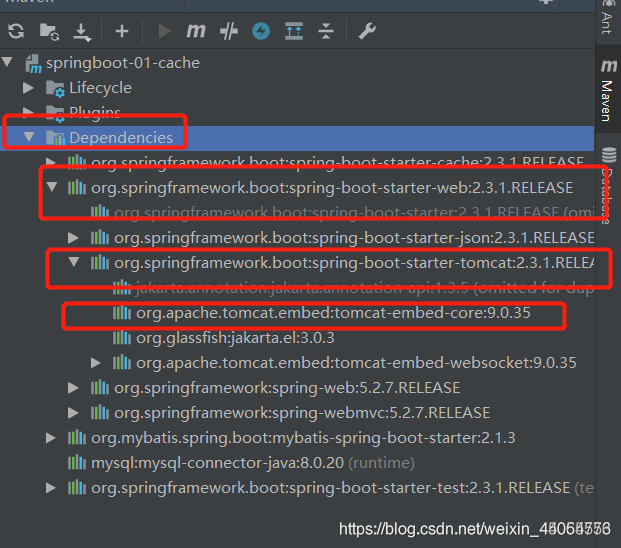Expand mybatis-spring-boot-starter dependency
The height and width of the screenshot is (548, 621).
[x=51, y=438]
